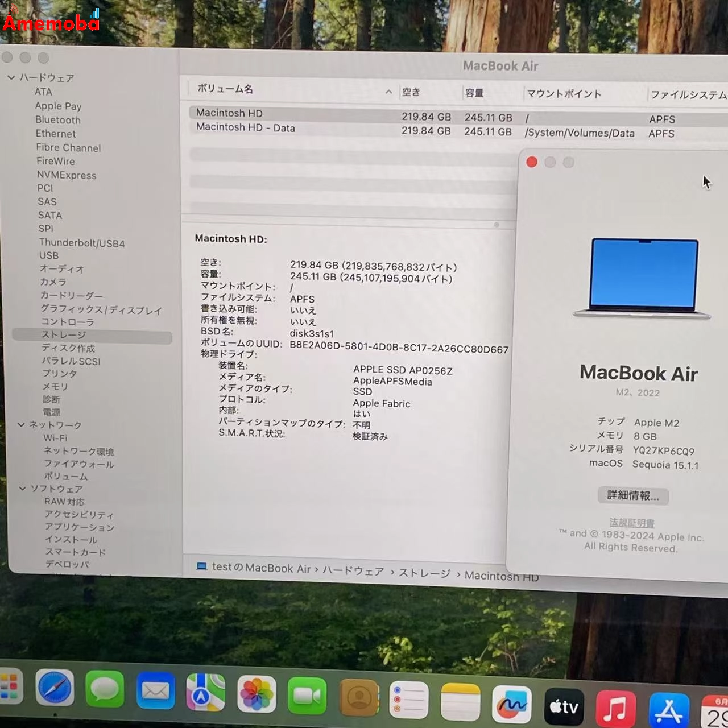Collapse the ハードウェア section in the sidebar
This screenshot has width=728, height=728.
coord(11,77)
